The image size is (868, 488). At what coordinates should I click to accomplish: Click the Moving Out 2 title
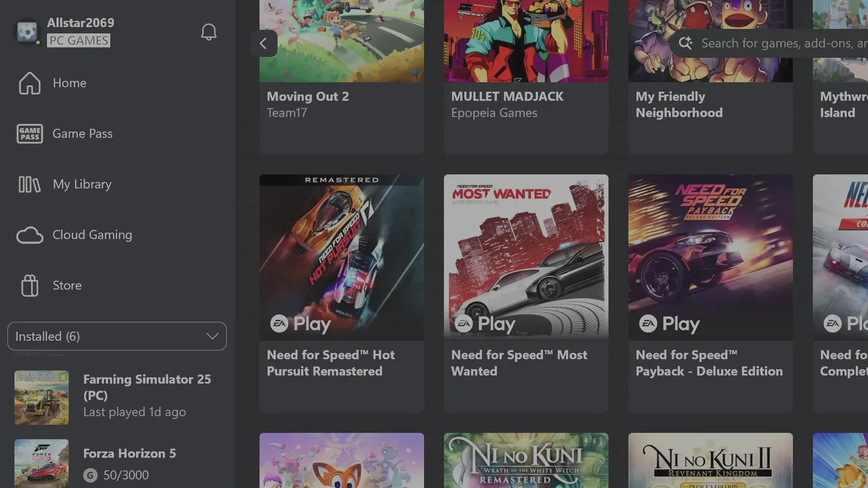[308, 96]
